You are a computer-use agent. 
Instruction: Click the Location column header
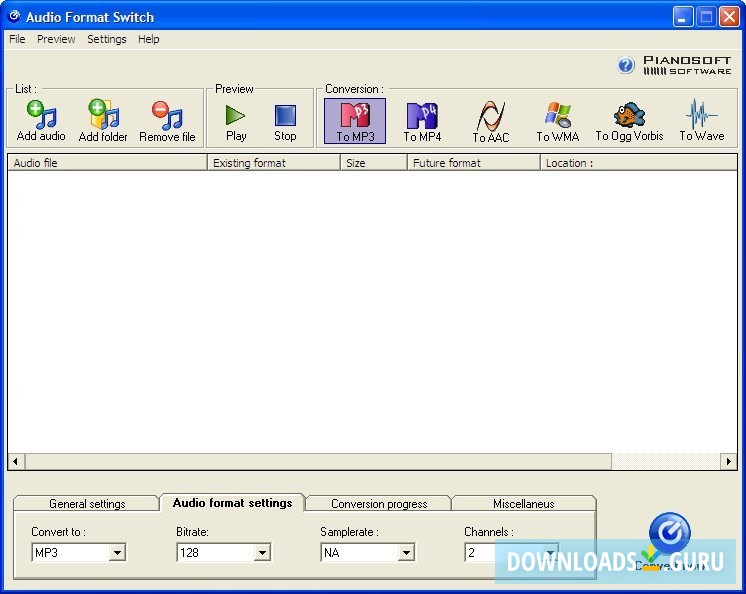[639, 163]
